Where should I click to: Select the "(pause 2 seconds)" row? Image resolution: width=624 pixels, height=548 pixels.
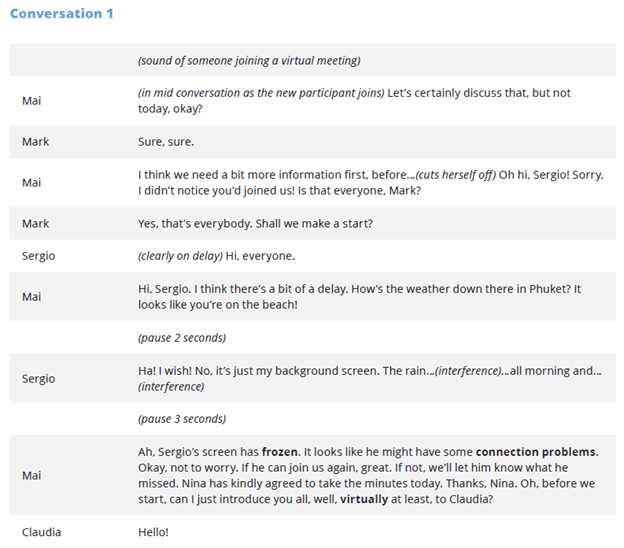click(181, 337)
